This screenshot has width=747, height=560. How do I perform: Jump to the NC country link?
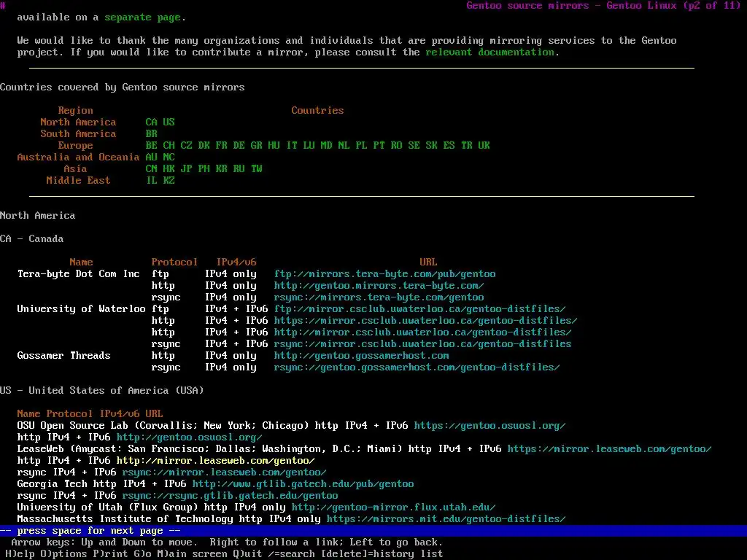point(169,157)
